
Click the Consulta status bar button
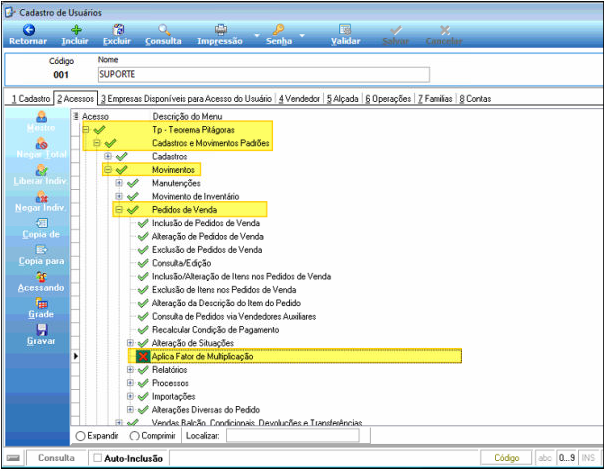click(x=56, y=458)
